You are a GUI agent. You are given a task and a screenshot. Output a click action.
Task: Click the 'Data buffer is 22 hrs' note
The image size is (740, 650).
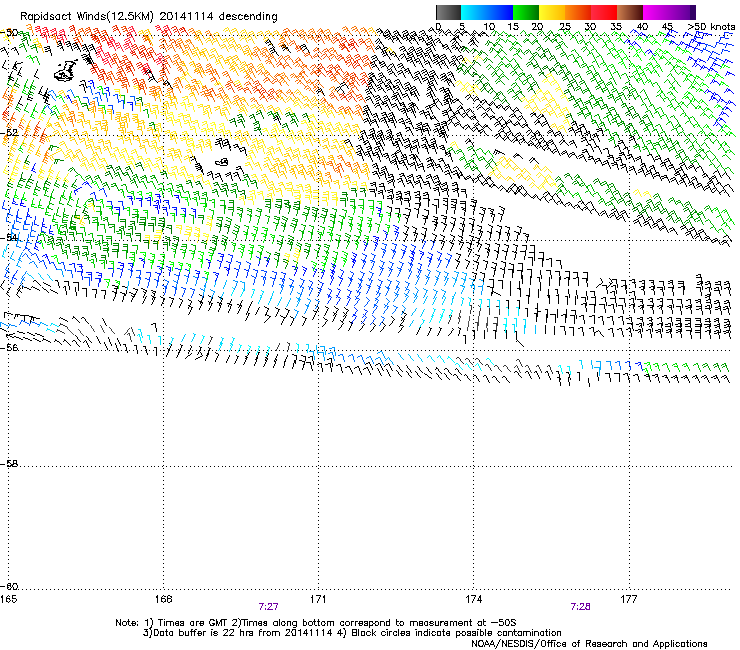pos(352,633)
